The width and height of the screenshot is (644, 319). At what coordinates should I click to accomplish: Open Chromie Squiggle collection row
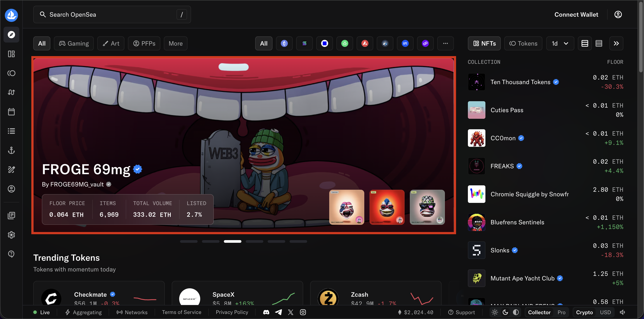545,194
